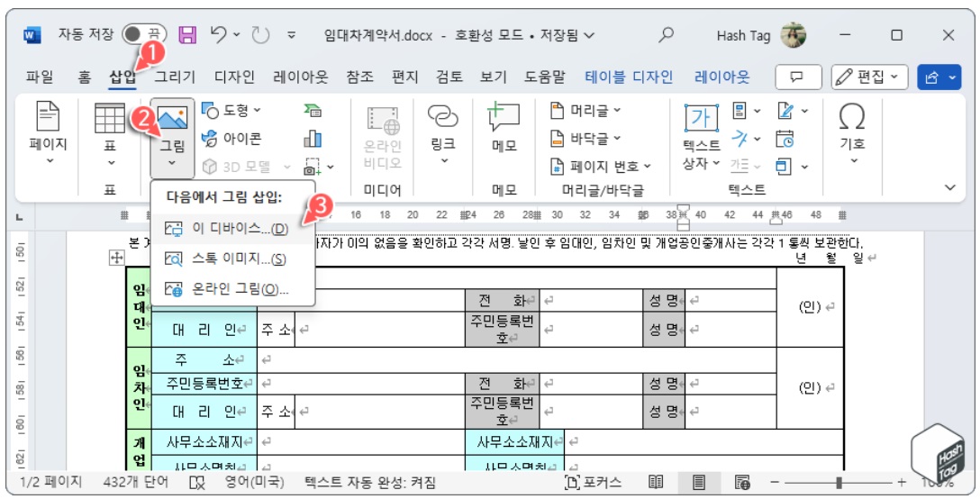Select 이 디바이스...(D) menu item
Screen dimensions: 980x499
[x=232, y=229]
